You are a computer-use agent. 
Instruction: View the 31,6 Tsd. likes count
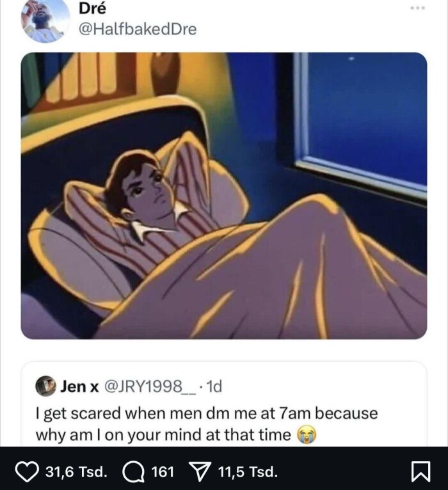pos(77,472)
